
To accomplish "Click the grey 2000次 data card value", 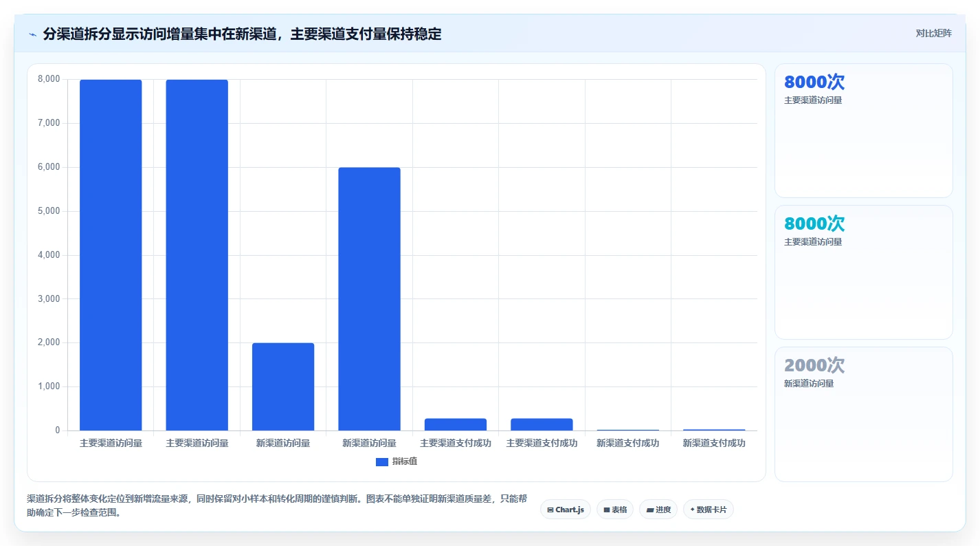I will (x=814, y=365).
